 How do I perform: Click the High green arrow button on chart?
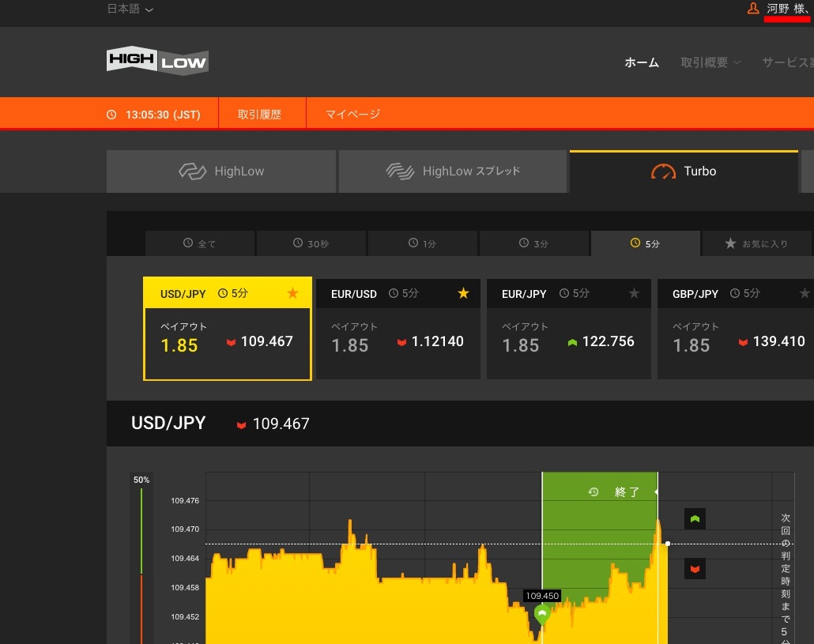695,519
